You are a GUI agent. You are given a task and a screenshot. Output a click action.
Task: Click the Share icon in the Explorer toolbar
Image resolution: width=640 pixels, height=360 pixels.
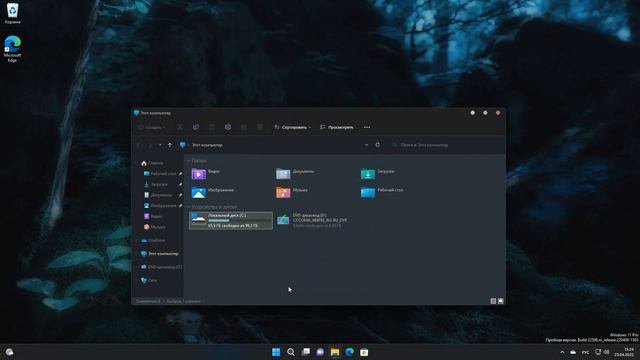point(244,127)
